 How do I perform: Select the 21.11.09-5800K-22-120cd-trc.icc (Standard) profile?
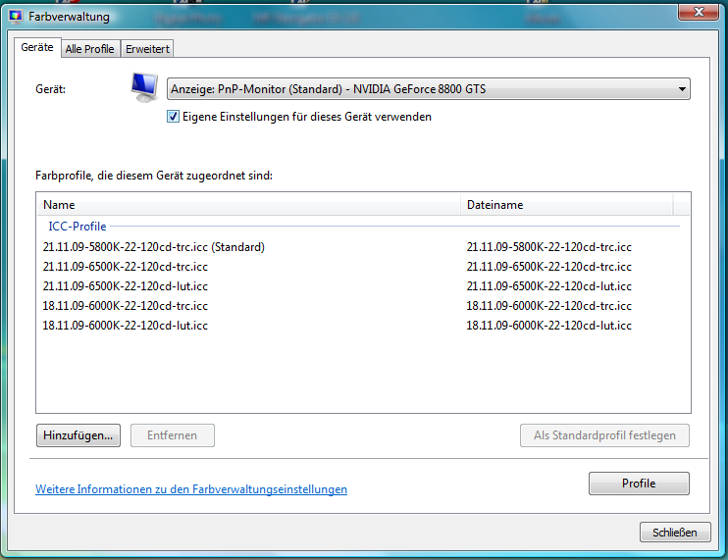point(154,247)
